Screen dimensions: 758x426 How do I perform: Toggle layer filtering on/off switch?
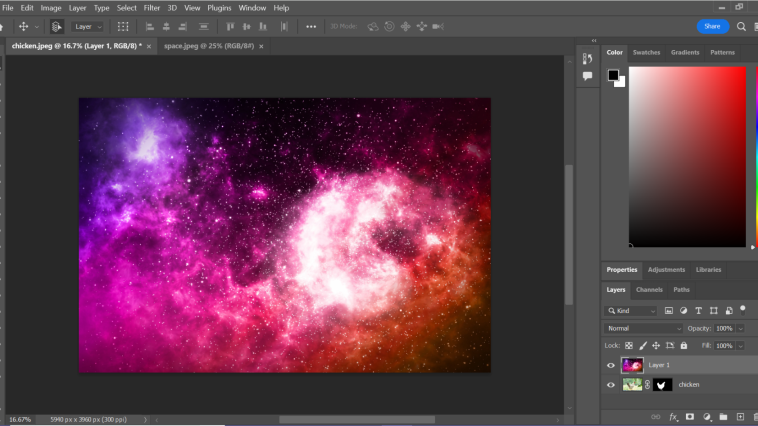[x=743, y=309]
